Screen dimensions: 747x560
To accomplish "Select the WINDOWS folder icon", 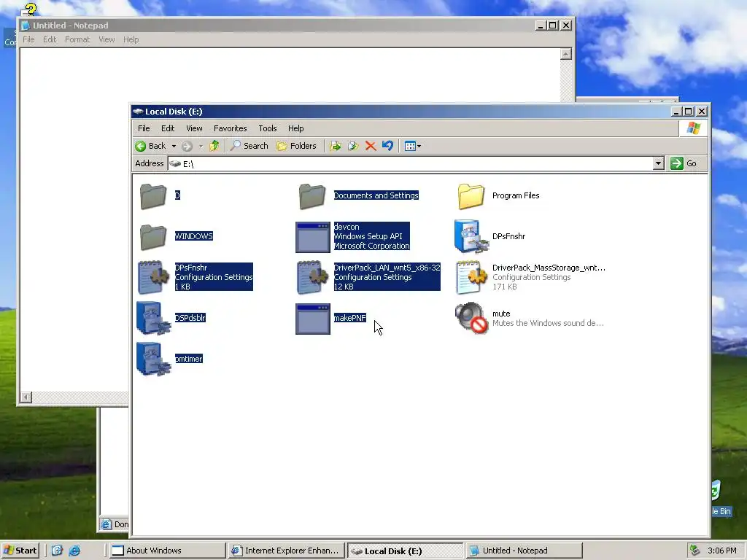I will (x=153, y=237).
